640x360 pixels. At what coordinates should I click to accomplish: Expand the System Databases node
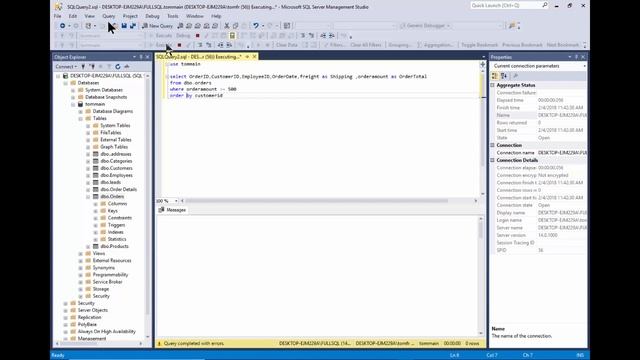point(73,90)
